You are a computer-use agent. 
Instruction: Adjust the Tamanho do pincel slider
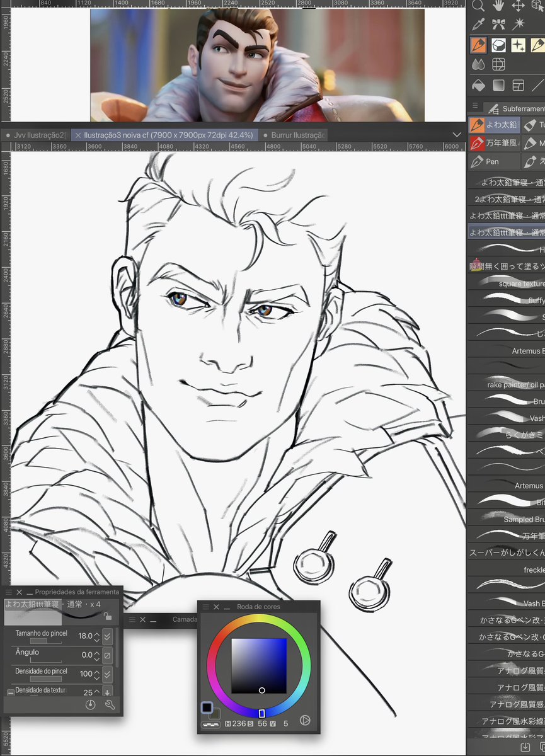47,641
